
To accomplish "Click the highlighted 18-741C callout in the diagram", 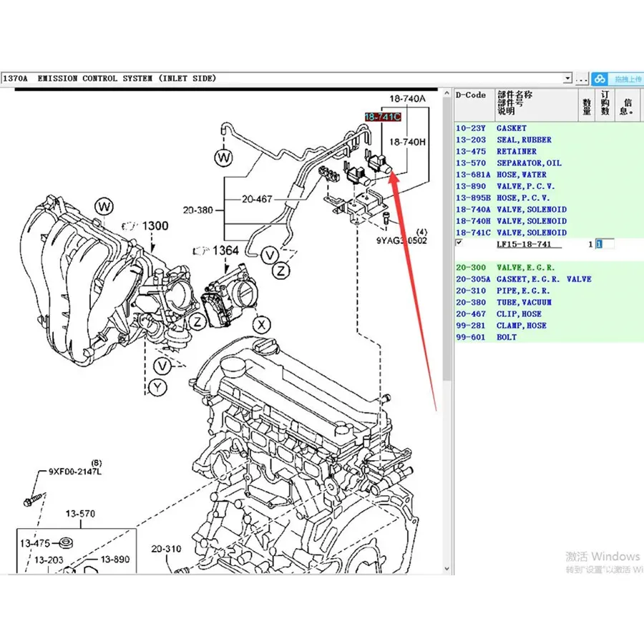I will pyautogui.click(x=381, y=116).
